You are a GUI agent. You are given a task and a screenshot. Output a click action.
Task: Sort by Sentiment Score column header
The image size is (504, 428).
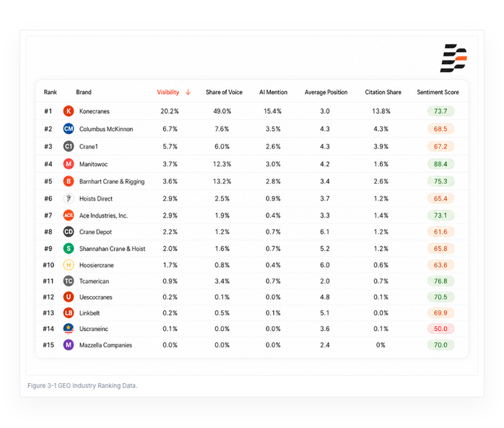point(438,92)
